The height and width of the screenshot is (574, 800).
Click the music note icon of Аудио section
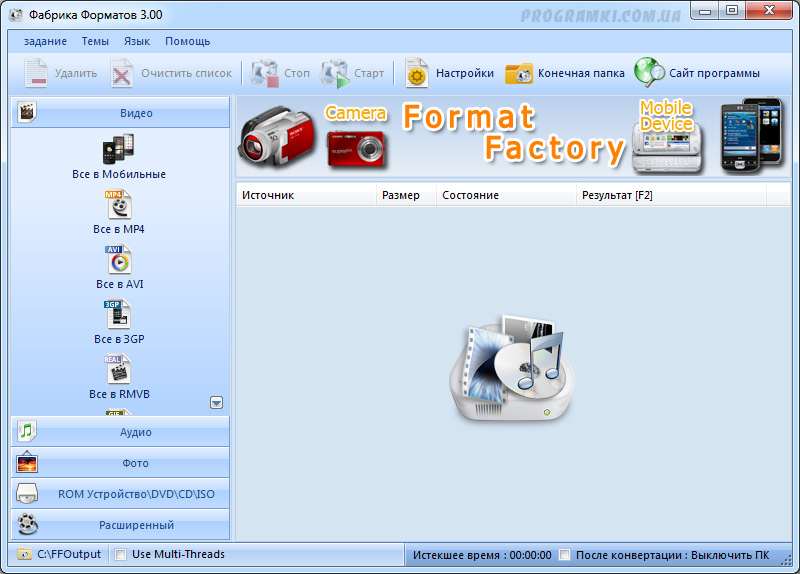tap(27, 431)
